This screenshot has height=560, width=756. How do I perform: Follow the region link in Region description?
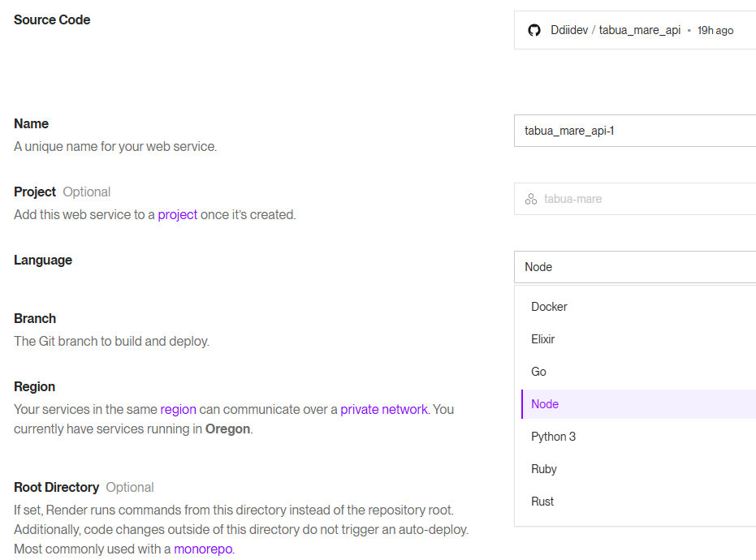pos(178,410)
